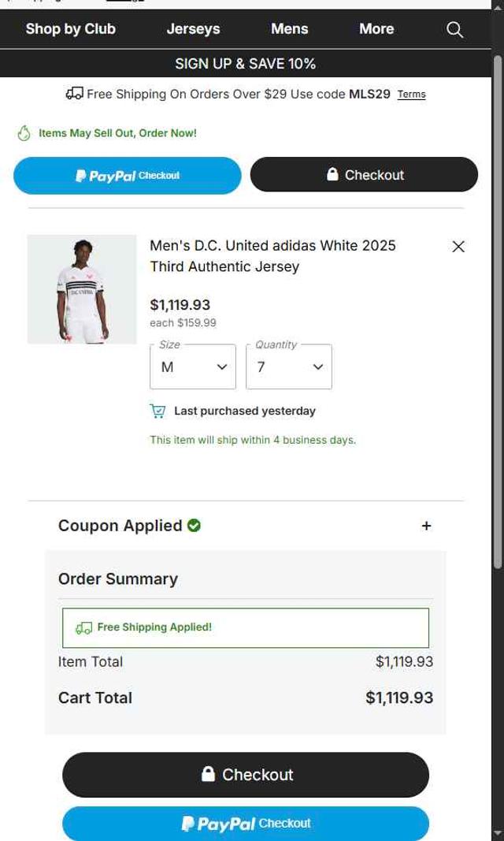Viewport: 504px width, 841px height.
Task: Open the free shipping Terms link
Action: click(411, 95)
